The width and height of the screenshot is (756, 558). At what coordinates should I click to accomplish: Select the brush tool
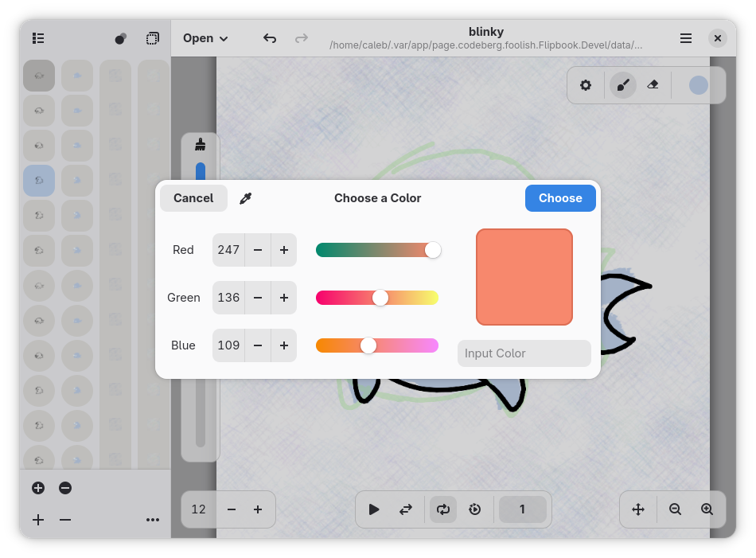623,85
